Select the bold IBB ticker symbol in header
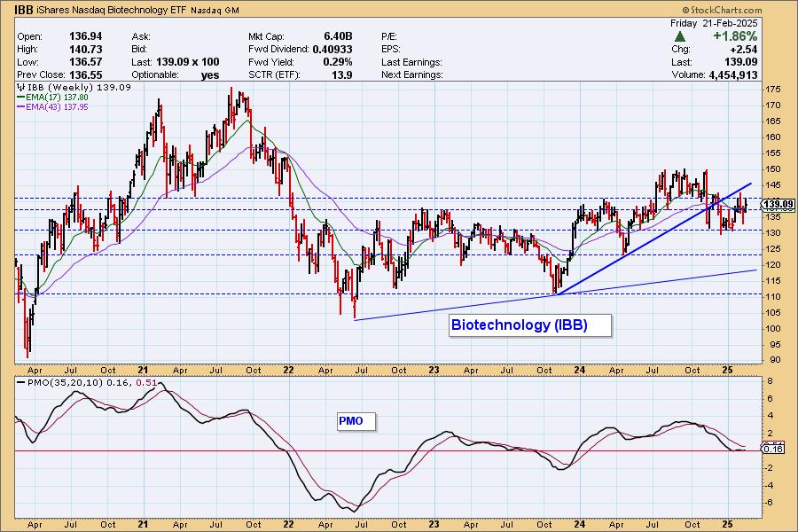 pos(25,10)
